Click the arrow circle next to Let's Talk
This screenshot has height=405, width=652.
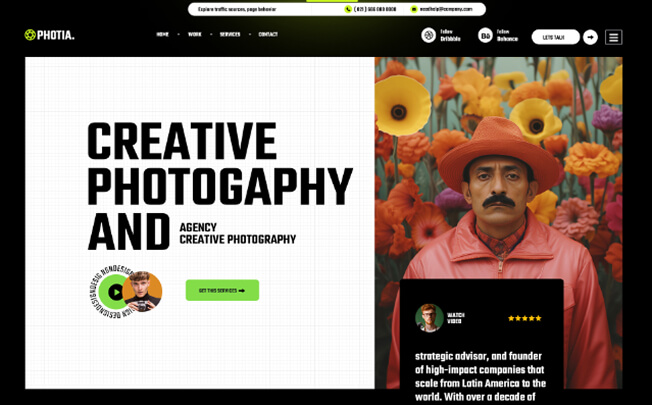pyautogui.click(x=590, y=37)
